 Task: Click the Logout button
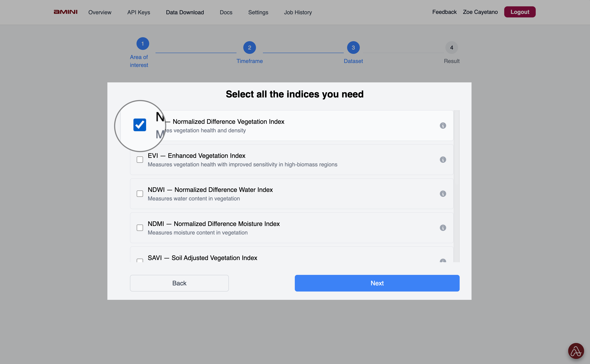[x=520, y=12]
